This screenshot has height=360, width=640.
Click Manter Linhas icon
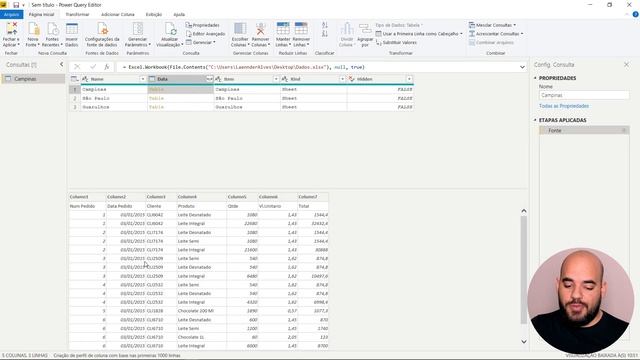click(282, 29)
